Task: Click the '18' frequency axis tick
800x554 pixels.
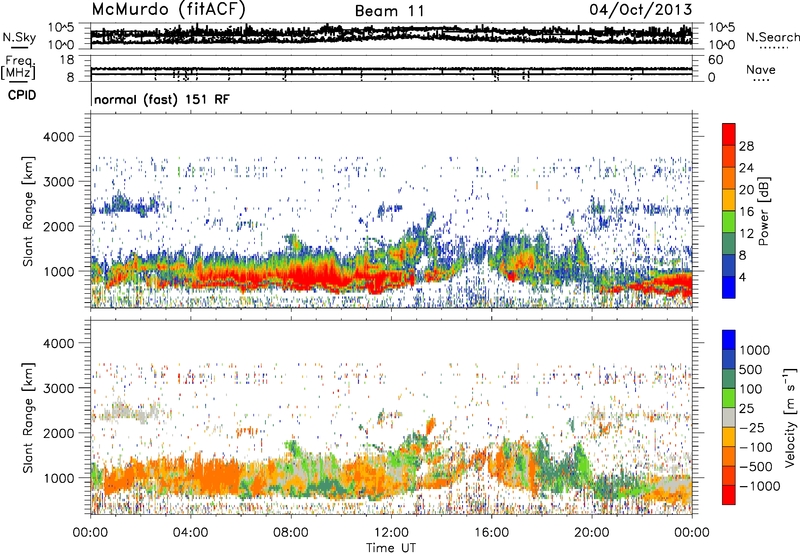Action: coord(67,60)
